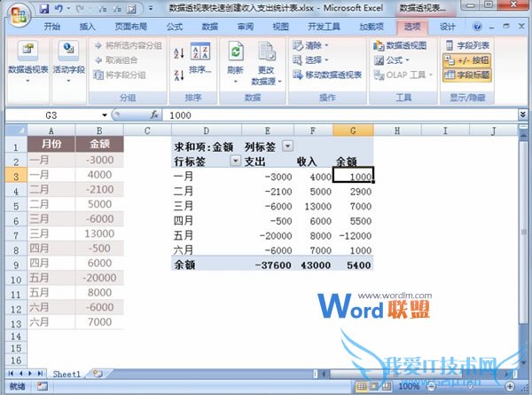This screenshot has height=395, width=532.
Task: Toggle the +/- 按钮 display
Action: [x=467, y=60]
